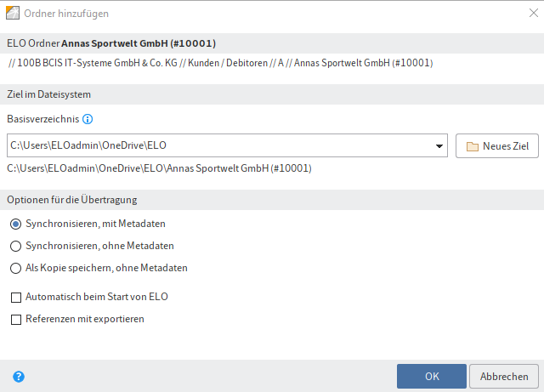This screenshot has width=544, height=392.
Task: Select Synchronisieren, mit Metadaten option
Action: click(15, 224)
